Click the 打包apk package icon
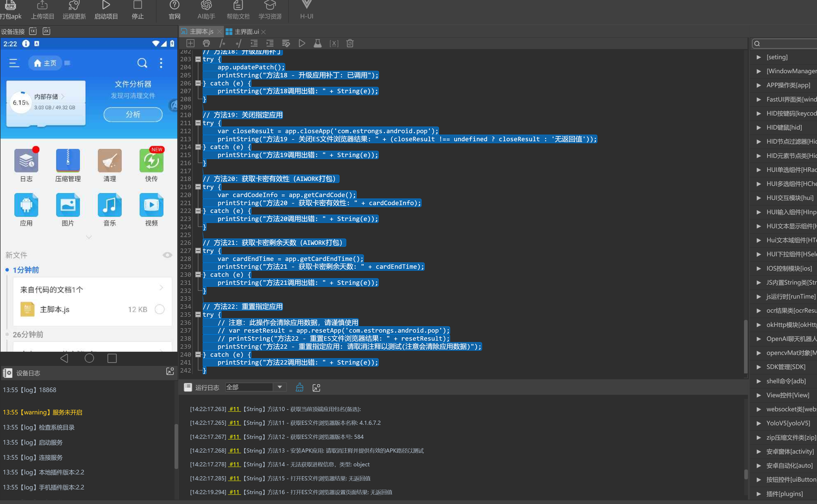This screenshot has width=817, height=504. (11, 6)
